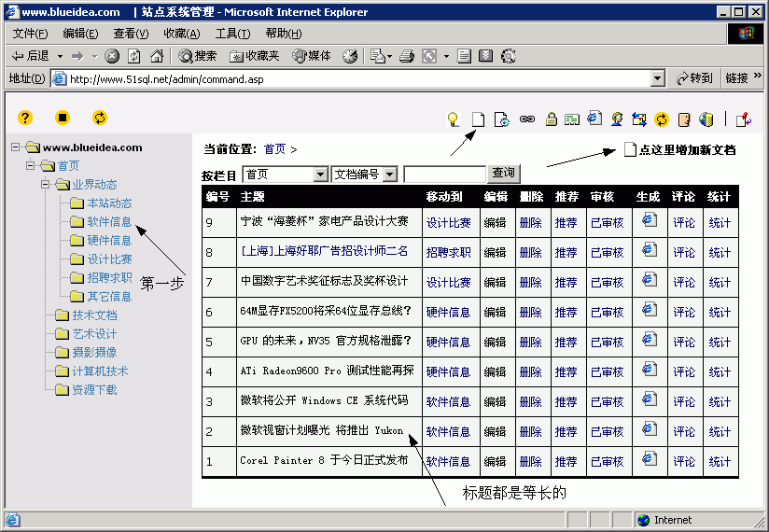The height and width of the screenshot is (532, 769).
Task: Open the 工具(T) menu
Action: (x=232, y=34)
